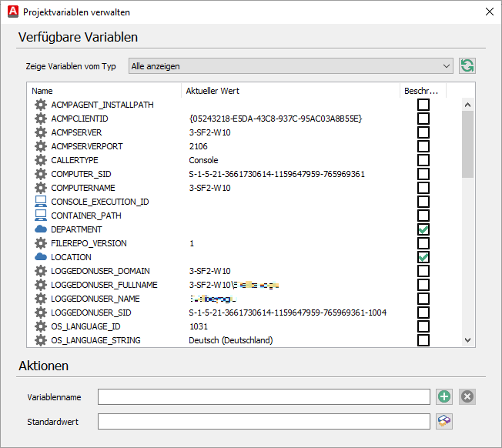Click the gray X delete variable icon

(x=467, y=396)
